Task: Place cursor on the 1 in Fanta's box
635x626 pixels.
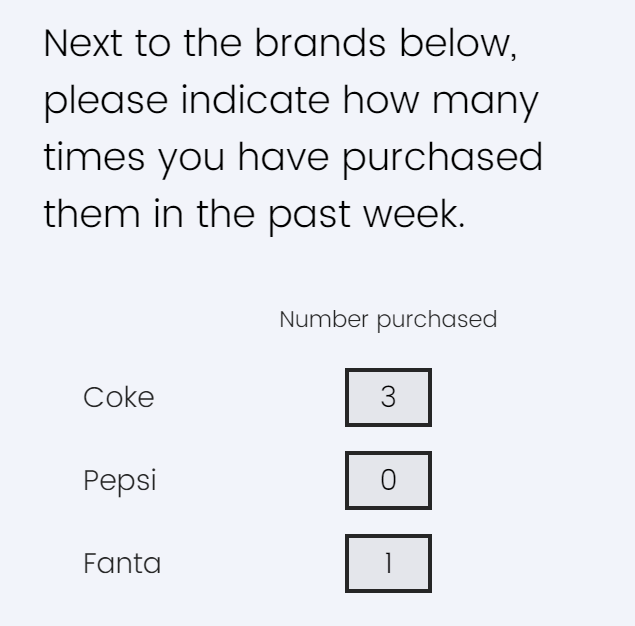Action: point(389,563)
